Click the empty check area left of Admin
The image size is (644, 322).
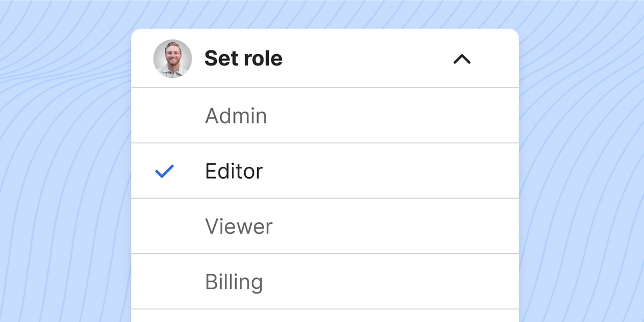(x=164, y=115)
